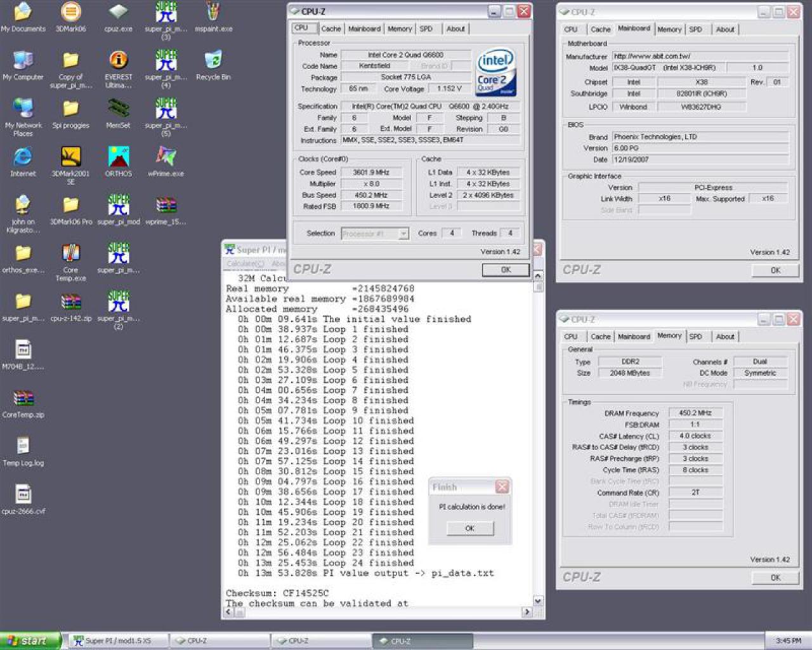Click the taskbar clock showing 3:45 PM

click(788, 641)
